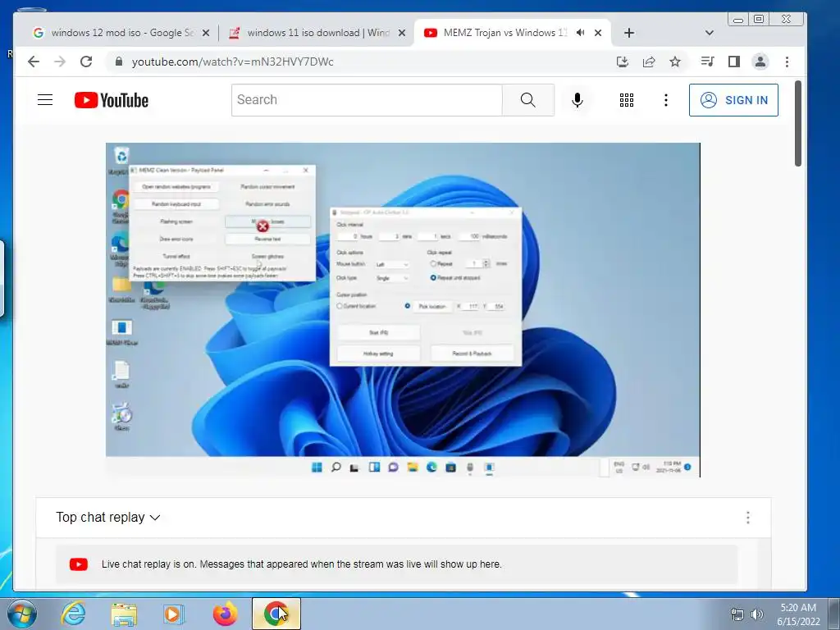
Task: Close the windows 12 mod iso tab
Action: point(206,33)
